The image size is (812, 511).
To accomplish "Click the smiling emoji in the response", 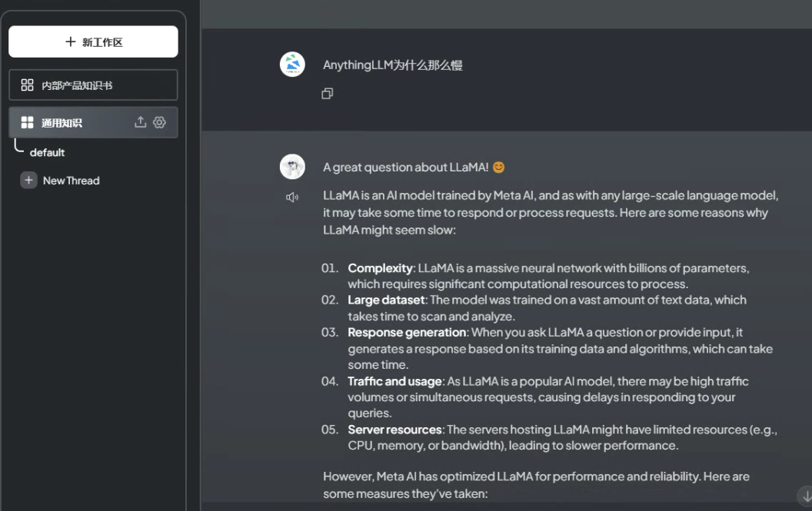I will (x=499, y=168).
